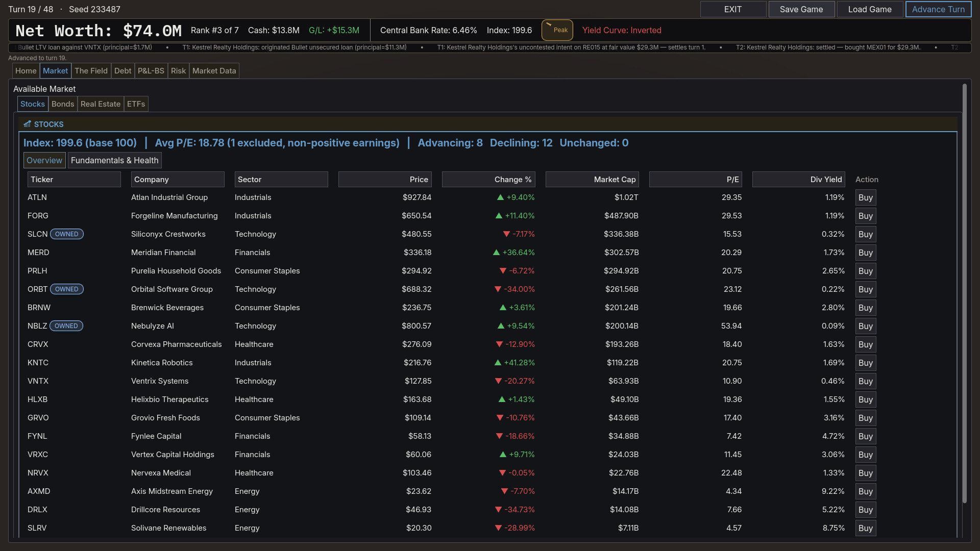
Task: Click the Load Game button
Action: 870,9
